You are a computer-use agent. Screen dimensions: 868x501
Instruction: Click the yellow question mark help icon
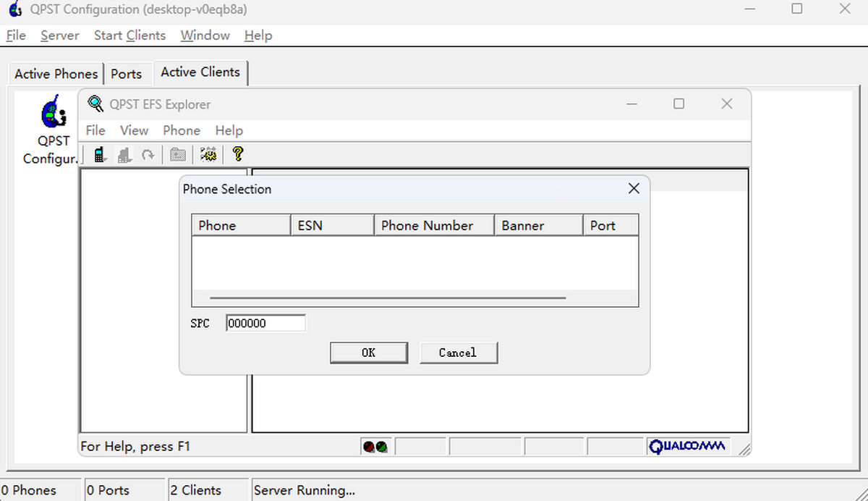(237, 153)
